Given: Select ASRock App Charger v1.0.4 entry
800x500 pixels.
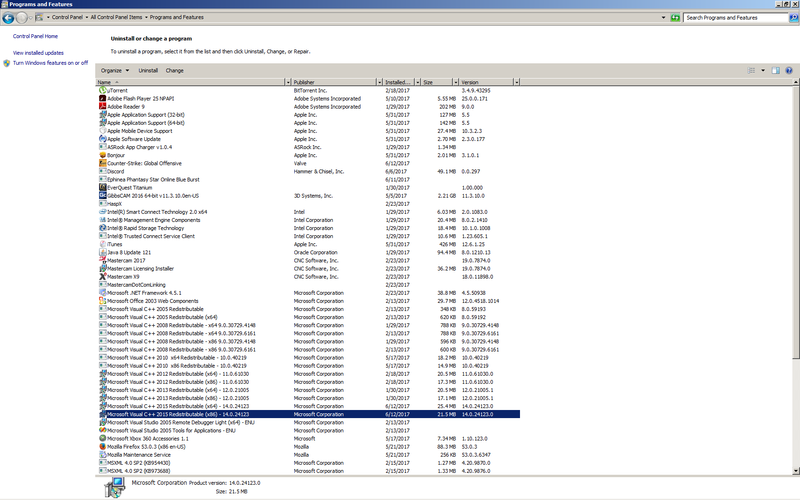Looking at the screenshot, I should tap(309, 147).
